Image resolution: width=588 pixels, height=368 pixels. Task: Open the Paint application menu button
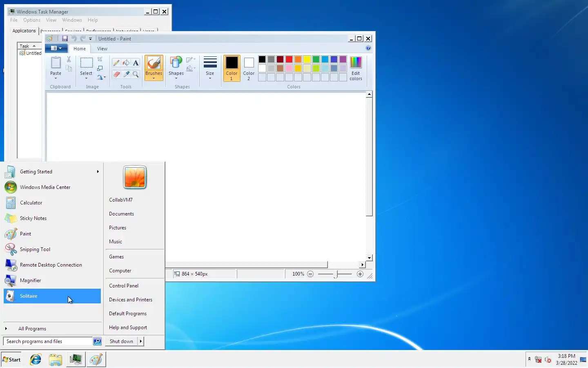tap(56, 48)
